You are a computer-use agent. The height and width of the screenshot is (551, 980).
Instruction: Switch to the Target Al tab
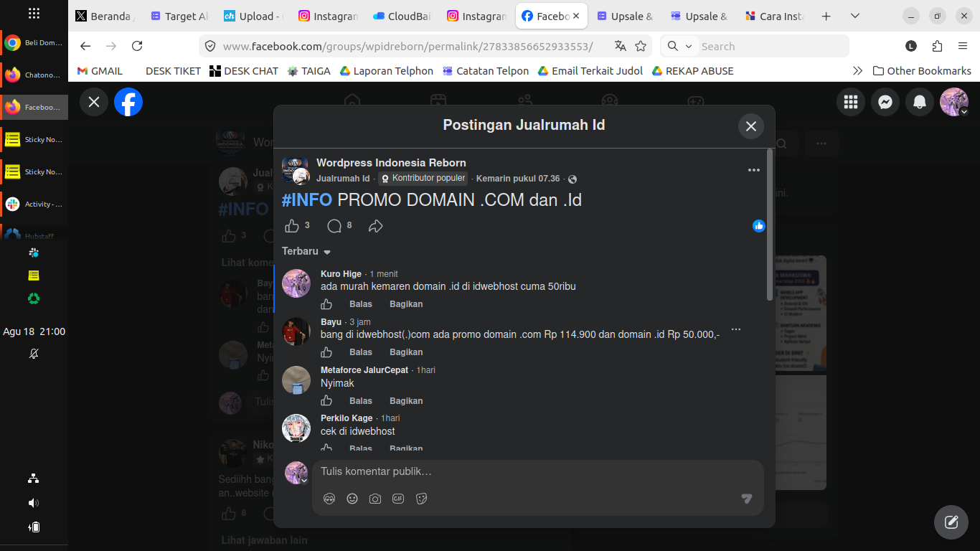(x=179, y=16)
